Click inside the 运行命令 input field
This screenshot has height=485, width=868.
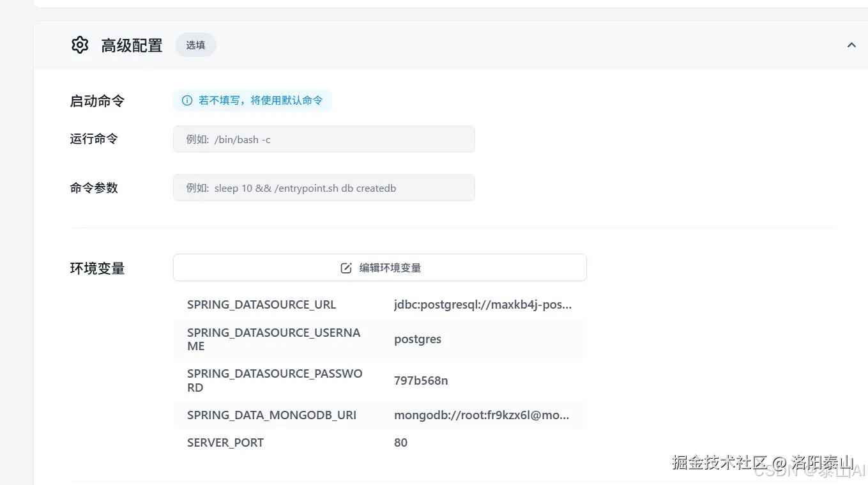pos(323,139)
